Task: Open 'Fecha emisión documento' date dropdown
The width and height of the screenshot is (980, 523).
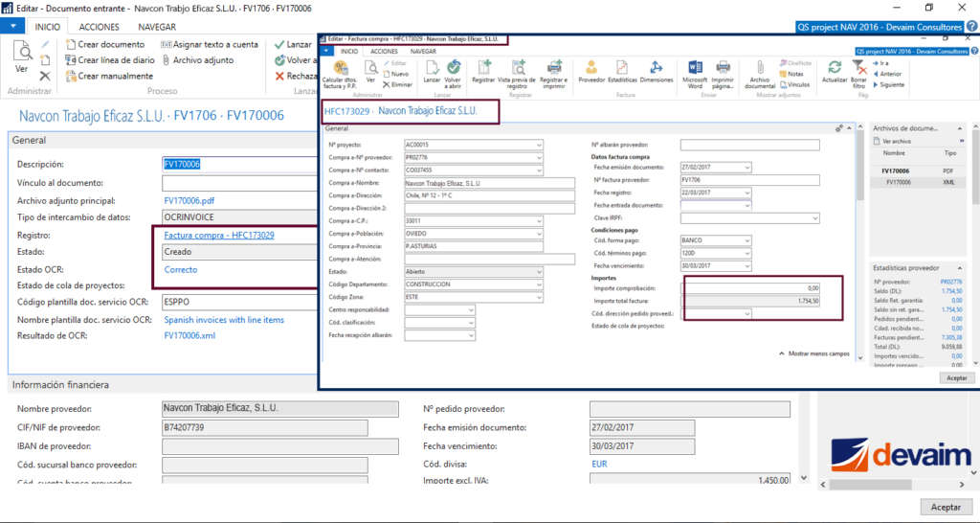Action: [746, 168]
